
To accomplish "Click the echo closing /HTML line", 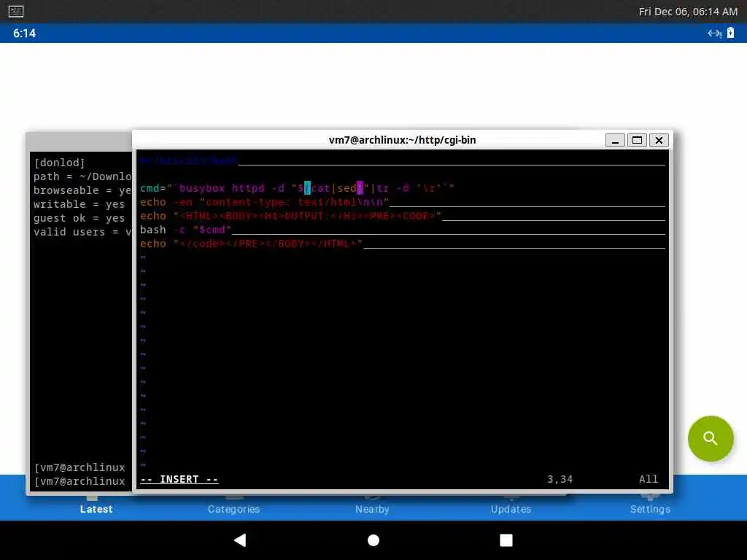I will (251, 244).
